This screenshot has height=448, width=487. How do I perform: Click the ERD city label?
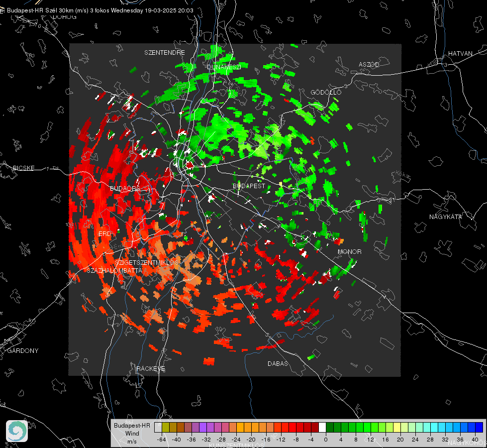104,234
